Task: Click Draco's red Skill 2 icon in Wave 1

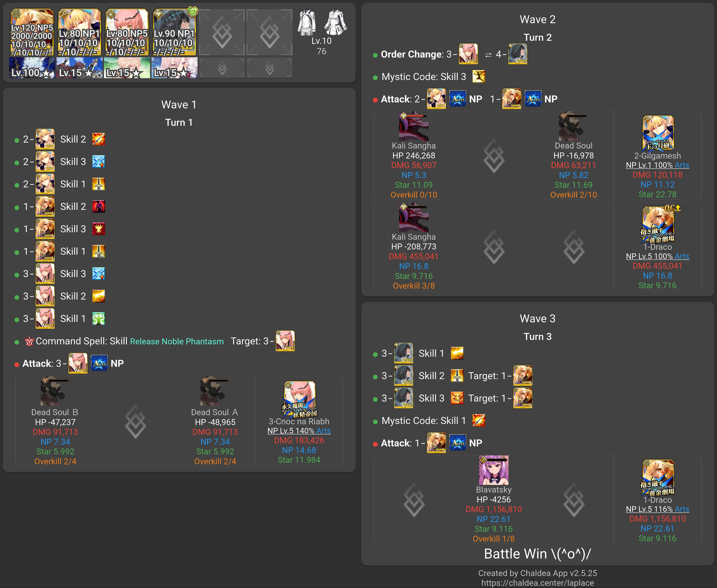Action: [99, 207]
